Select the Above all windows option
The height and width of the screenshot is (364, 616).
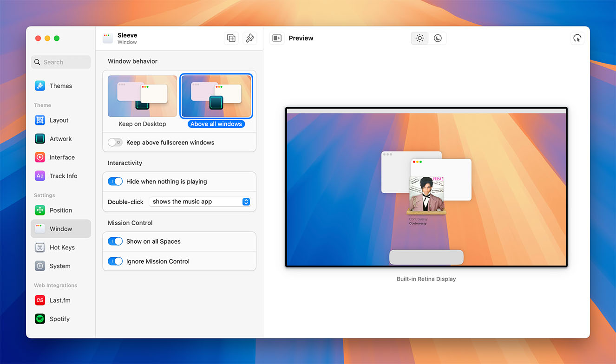(x=216, y=97)
